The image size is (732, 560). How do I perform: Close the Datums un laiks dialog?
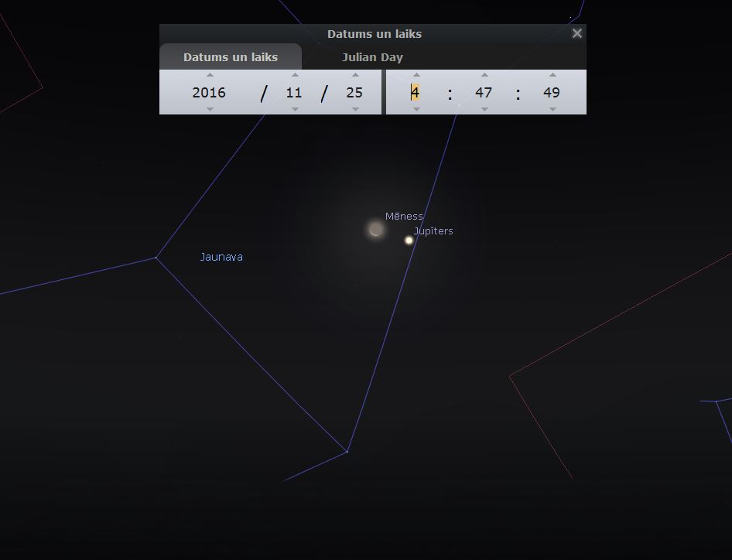(577, 33)
